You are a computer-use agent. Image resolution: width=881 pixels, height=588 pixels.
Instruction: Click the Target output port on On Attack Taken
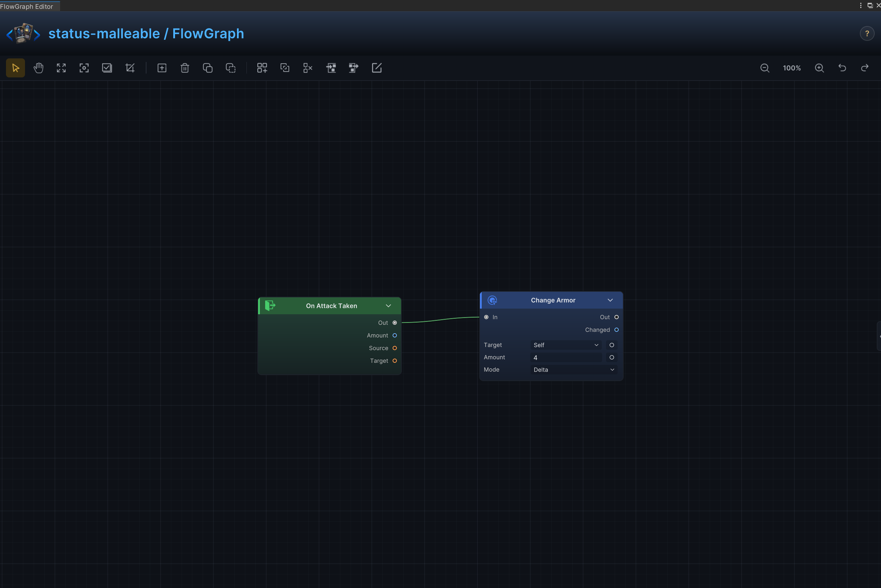(x=395, y=361)
